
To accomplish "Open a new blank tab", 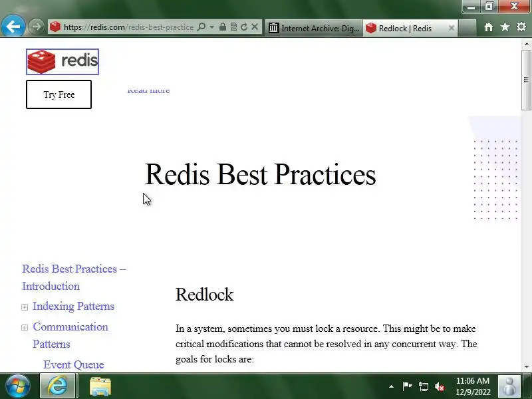I will pos(467,28).
